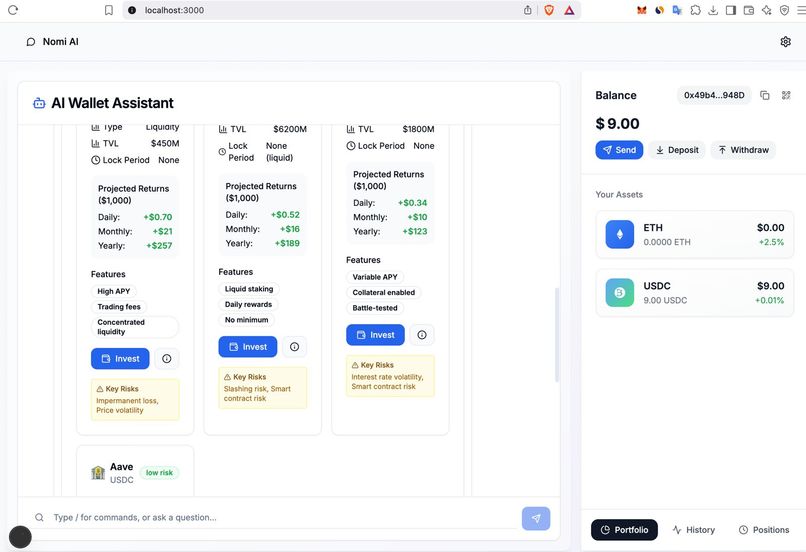Screen dimensions: 806x552
Task: Open the translate extension icon
Action: click(x=677, y=10)
